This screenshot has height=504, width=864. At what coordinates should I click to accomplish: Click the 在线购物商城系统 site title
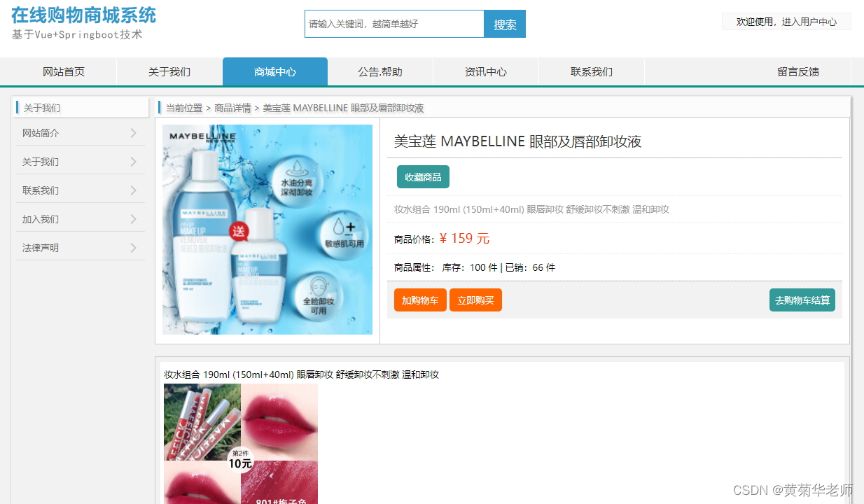coord(83,15)
